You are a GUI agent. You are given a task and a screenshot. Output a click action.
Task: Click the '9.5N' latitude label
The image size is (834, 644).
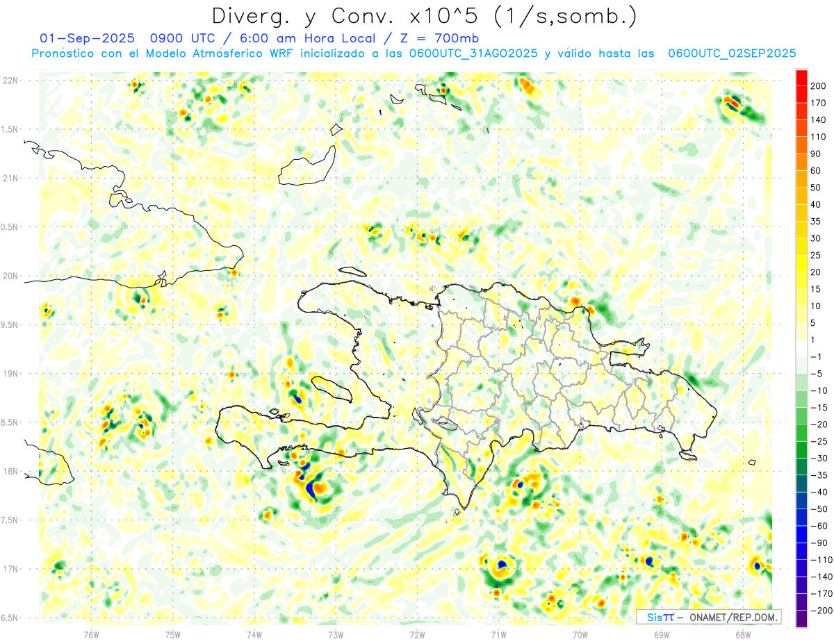coord(10,324)
